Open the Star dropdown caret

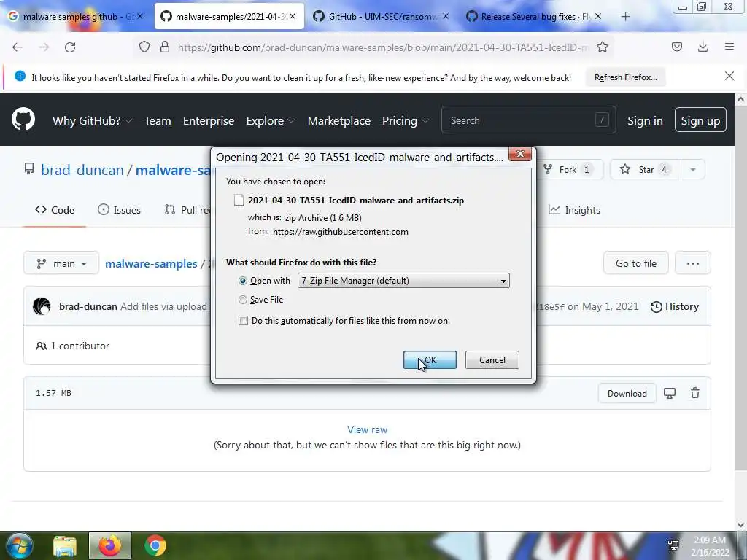click(693, 169)
